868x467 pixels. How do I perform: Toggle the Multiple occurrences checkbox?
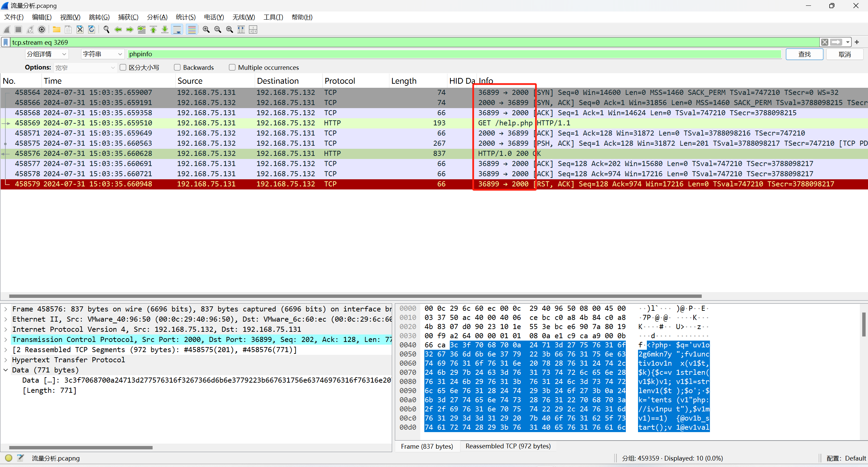pyautogui.click(x=232, y=67)
